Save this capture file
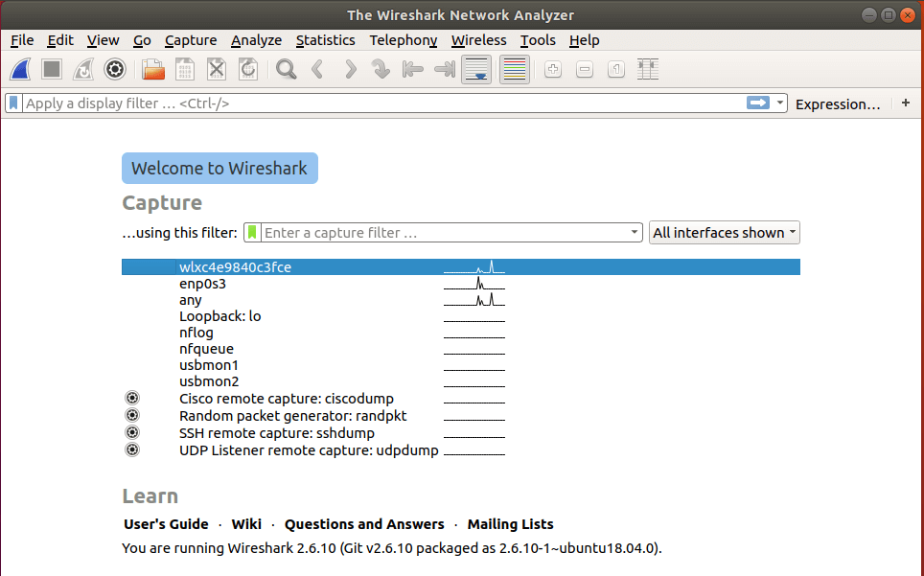The height and width of the screenshot is (576, 924). pos(185,70)
